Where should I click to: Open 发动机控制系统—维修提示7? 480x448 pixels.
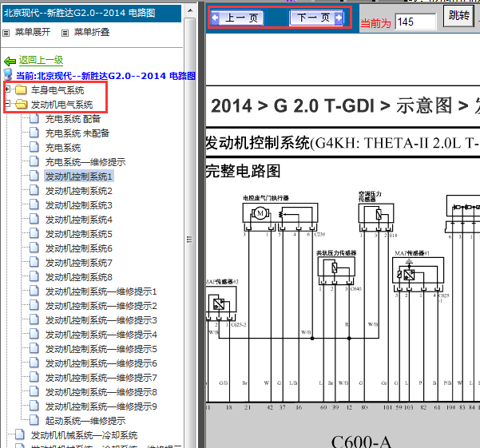pyautogui.click(x=101, y=378)
